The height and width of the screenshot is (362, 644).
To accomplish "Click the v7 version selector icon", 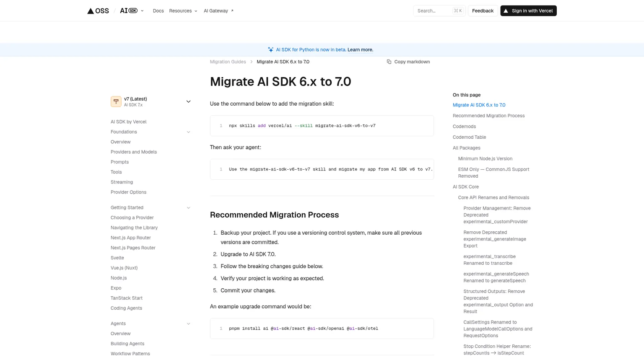I will (116, 102).
